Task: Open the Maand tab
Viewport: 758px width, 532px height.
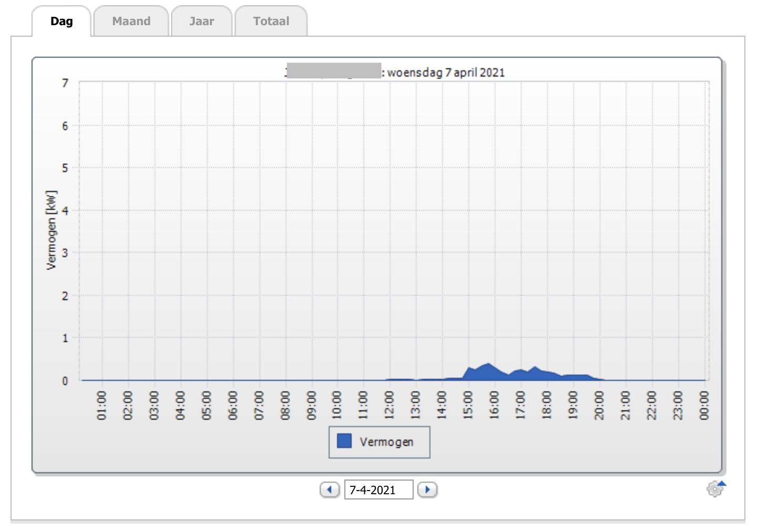Action: click(131, 22)
